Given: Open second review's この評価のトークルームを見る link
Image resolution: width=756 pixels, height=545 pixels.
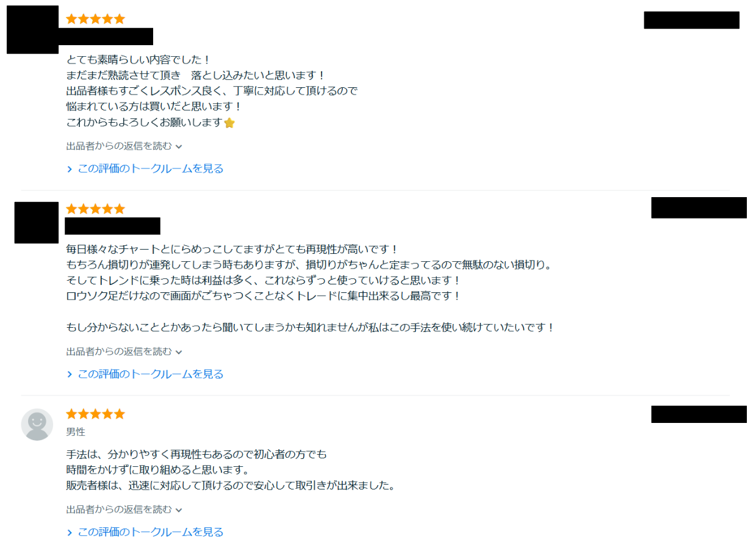Looking at the screenshot, I should pos(150,374).
